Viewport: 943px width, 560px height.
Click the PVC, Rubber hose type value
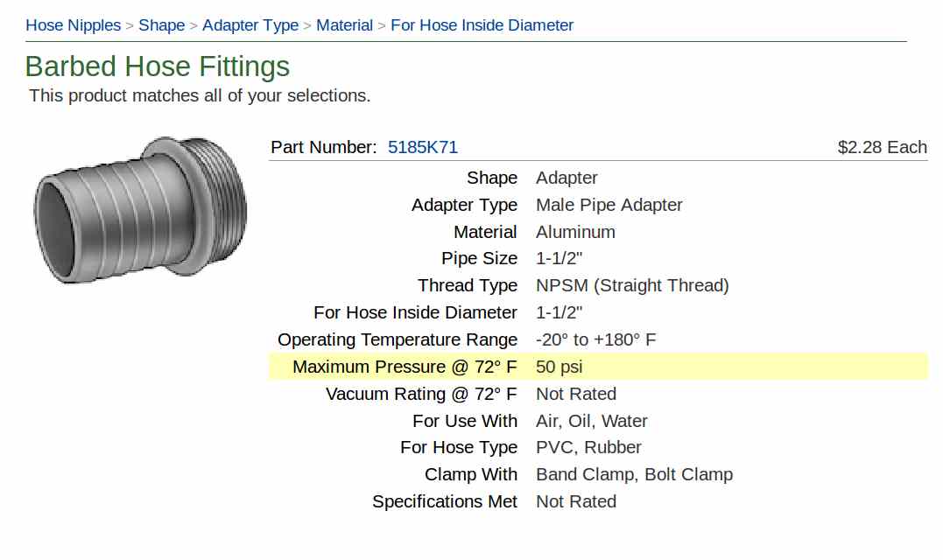click(588, 448)
